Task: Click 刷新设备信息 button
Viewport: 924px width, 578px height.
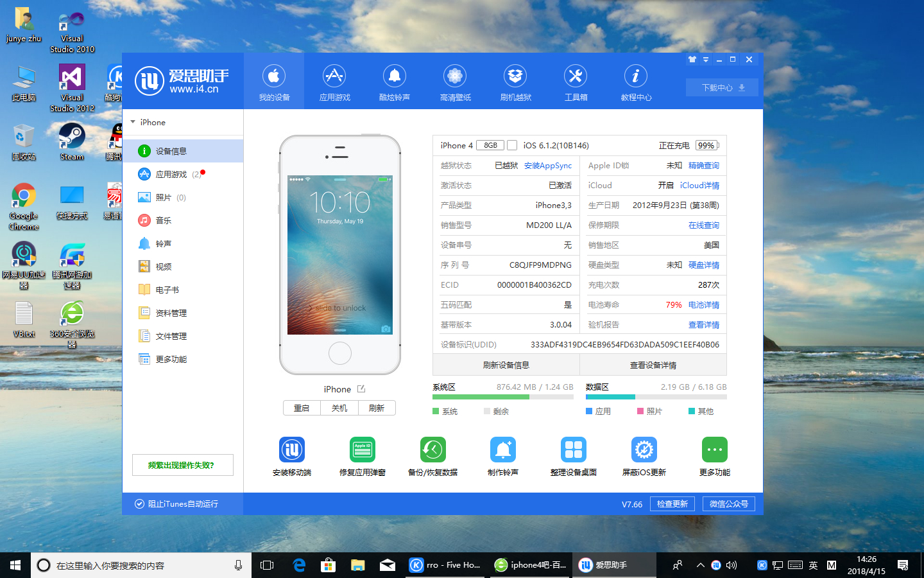Action: [x=506, y=365]
